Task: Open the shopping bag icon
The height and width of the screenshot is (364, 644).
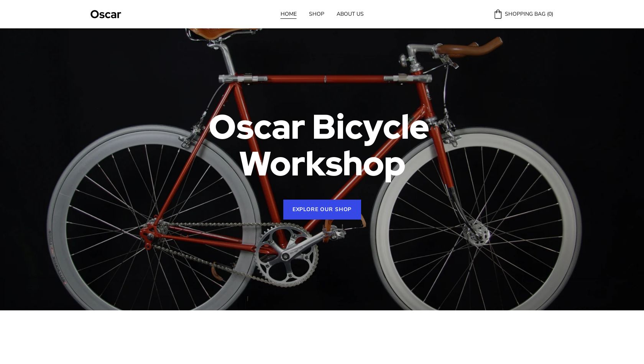Action: click(x=498, y=14)
